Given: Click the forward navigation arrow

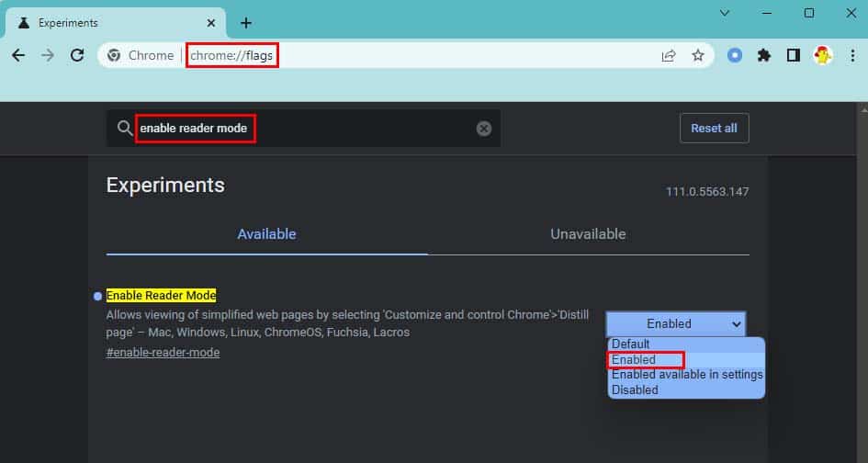Looking at the screenshot, I should [48, 55].
